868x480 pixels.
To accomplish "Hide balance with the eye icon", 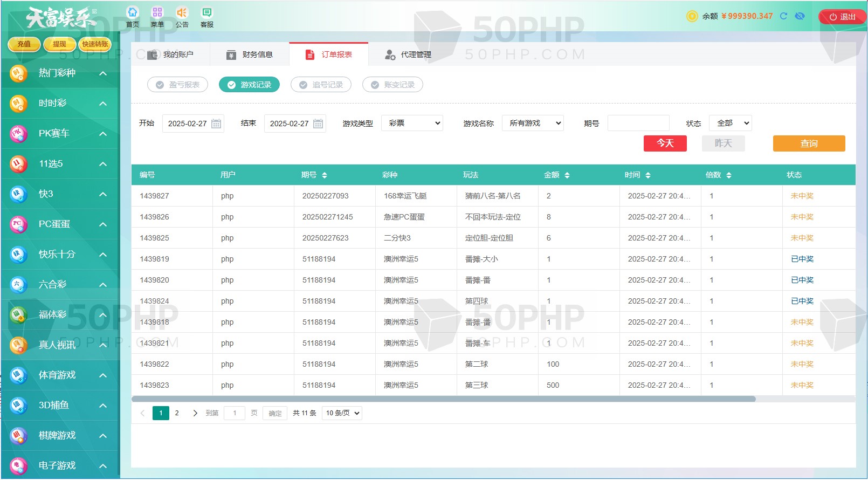I will pos(800,16).
